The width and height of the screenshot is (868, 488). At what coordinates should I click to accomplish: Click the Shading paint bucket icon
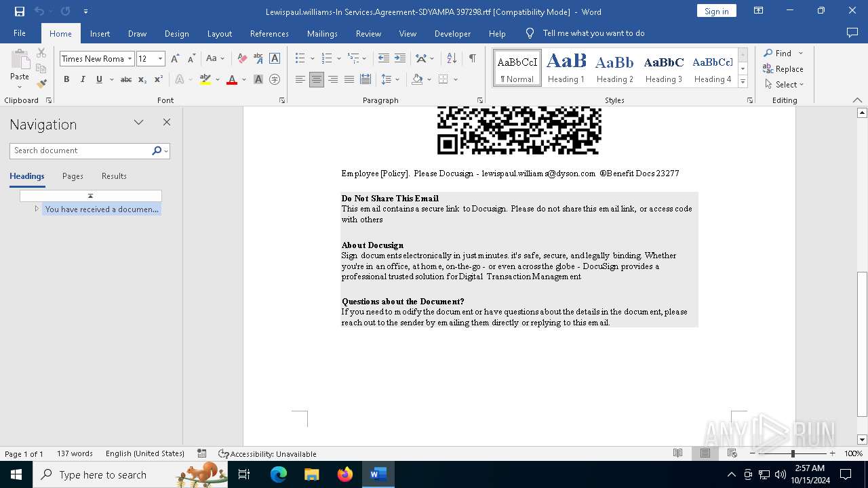[417, 79]
